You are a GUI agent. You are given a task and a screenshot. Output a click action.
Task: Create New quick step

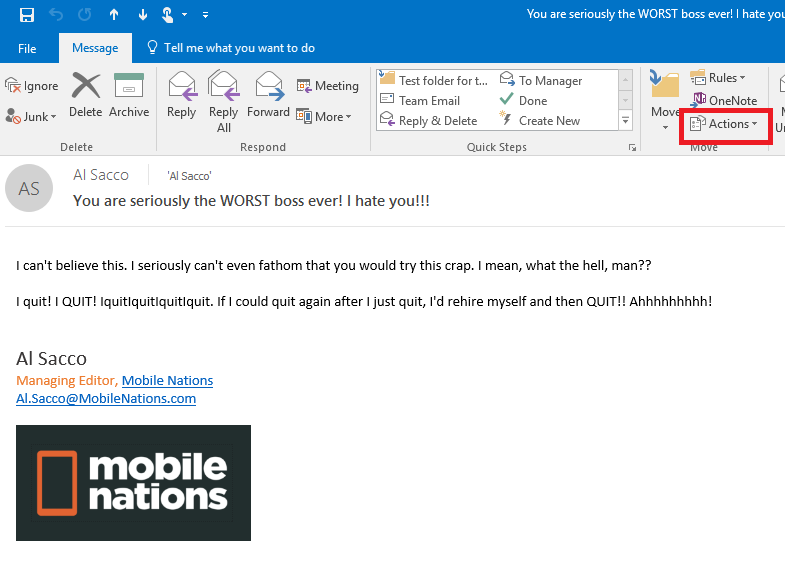pyautogui.click(x=540, y=121)
